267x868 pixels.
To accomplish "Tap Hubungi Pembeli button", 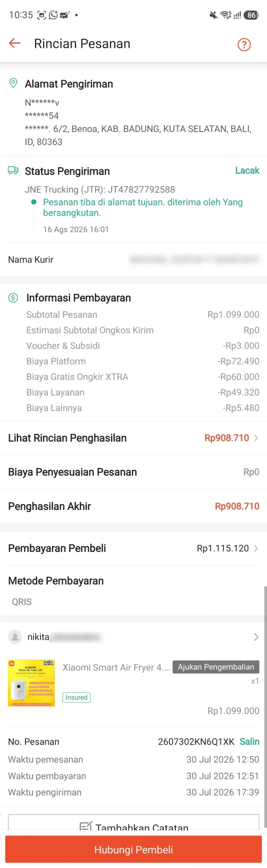I will (x=133, y=849).
